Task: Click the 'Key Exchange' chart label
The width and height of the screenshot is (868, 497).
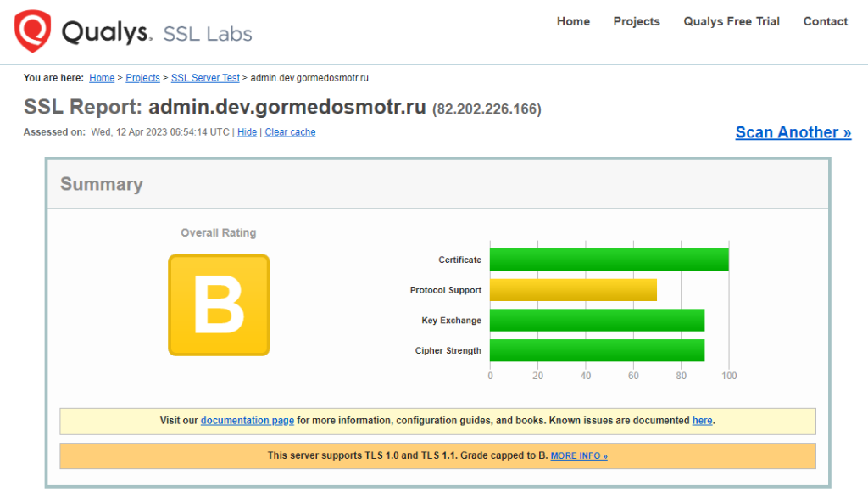Action: 451,321
